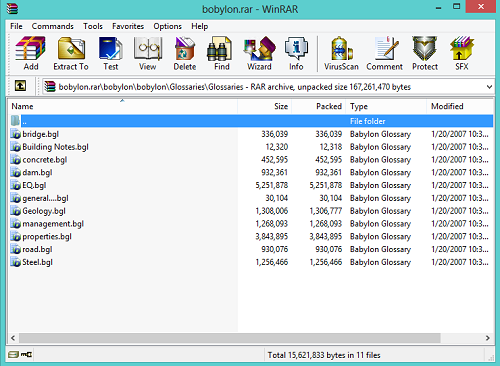The width and height of the screenshot is (500, 366).
Task: Select the Building Notes.bgl file
Action: tap(55, 147)
